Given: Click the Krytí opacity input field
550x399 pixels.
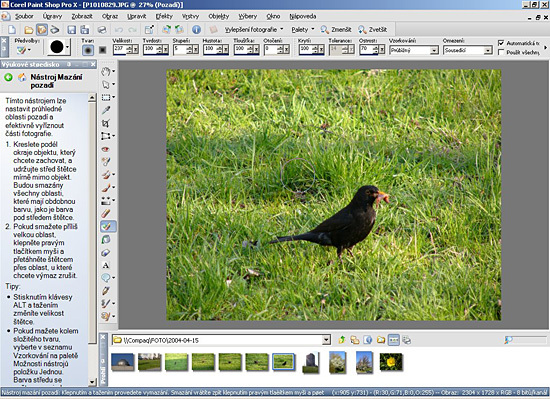Looking at the screenshot, I should click(x=305, y=50).
